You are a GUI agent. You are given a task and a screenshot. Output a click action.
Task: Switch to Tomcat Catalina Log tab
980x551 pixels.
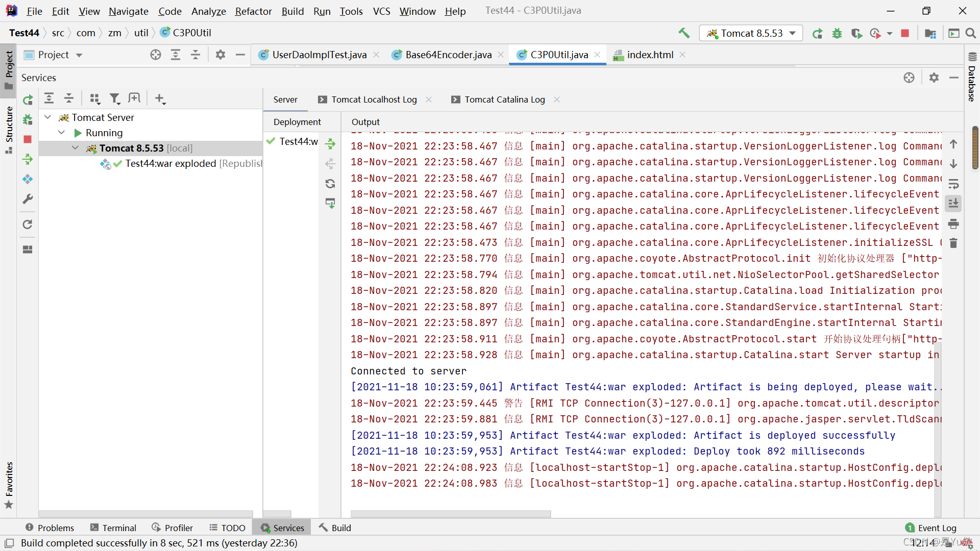point(504,99)
